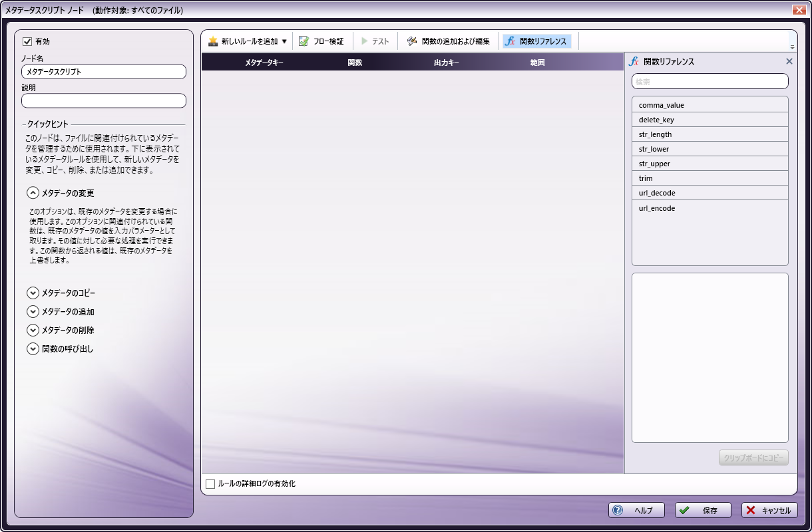
Task: Click the help question mark icon
Action: tap(618, 511)
